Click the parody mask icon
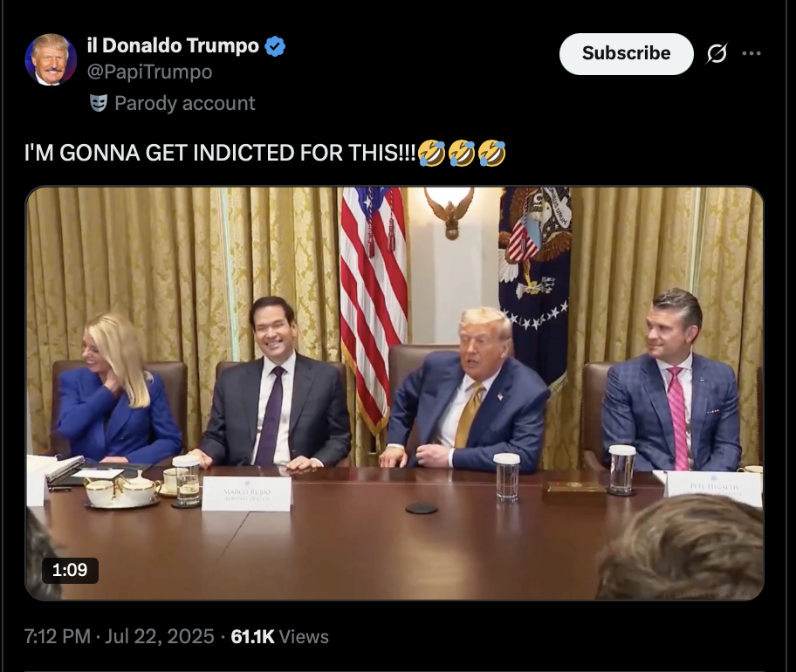796x672 pixels. (99, 103)
